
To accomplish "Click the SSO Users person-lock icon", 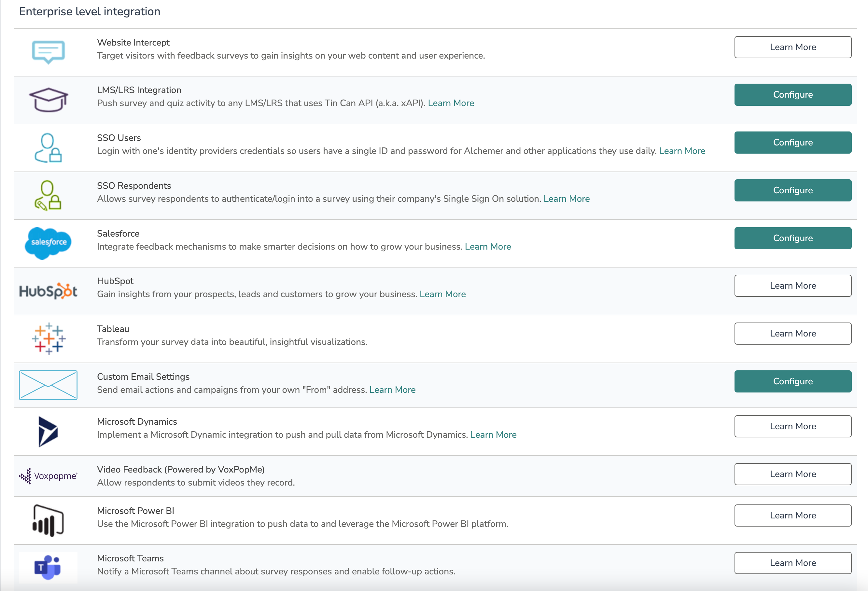I will click(x=48, y=148).
